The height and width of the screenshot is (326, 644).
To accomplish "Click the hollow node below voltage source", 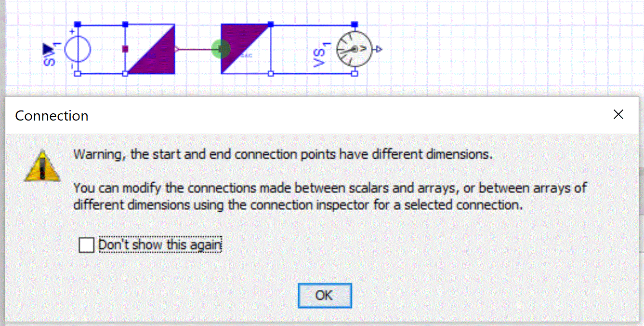I will tap(78, 73).
